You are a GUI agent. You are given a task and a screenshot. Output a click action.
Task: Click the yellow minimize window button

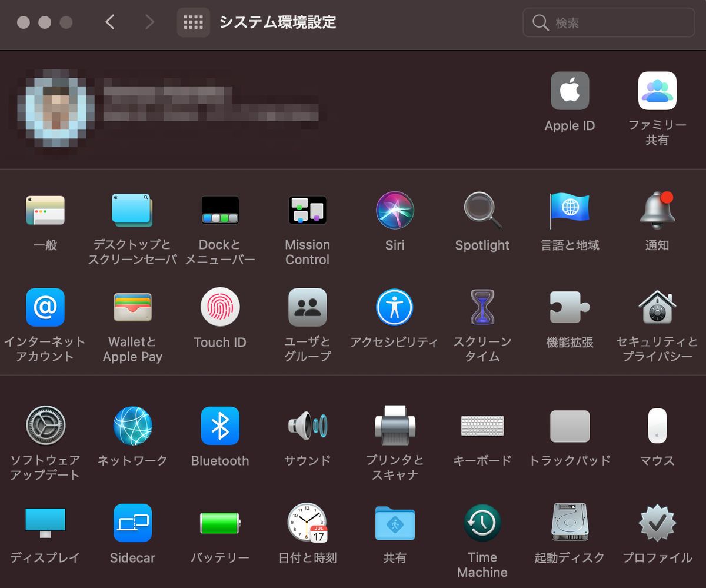[x=45, y=22]
